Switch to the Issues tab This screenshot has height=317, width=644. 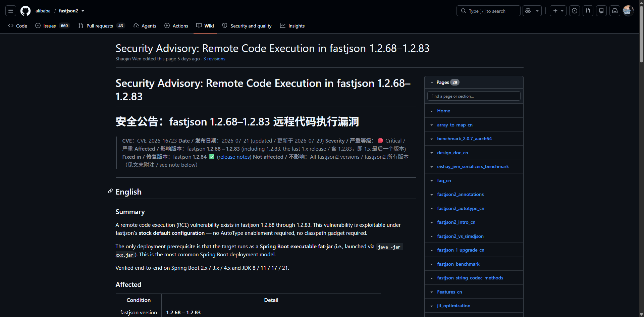click(x=52, y=26)
